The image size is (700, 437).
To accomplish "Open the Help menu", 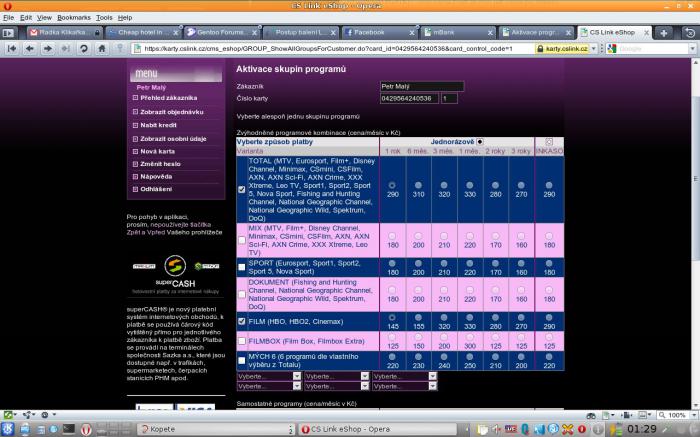I will click(125, 18).
